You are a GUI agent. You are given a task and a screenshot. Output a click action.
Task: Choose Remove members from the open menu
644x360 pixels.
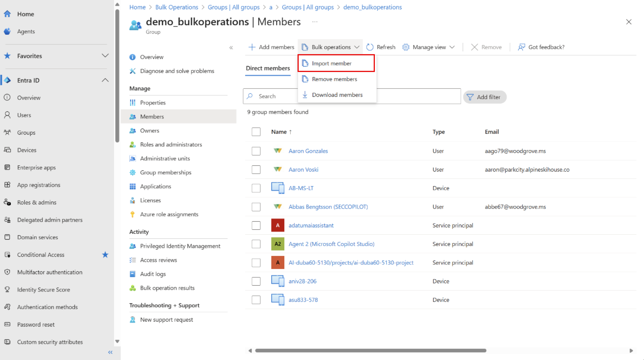click(334, 79)
